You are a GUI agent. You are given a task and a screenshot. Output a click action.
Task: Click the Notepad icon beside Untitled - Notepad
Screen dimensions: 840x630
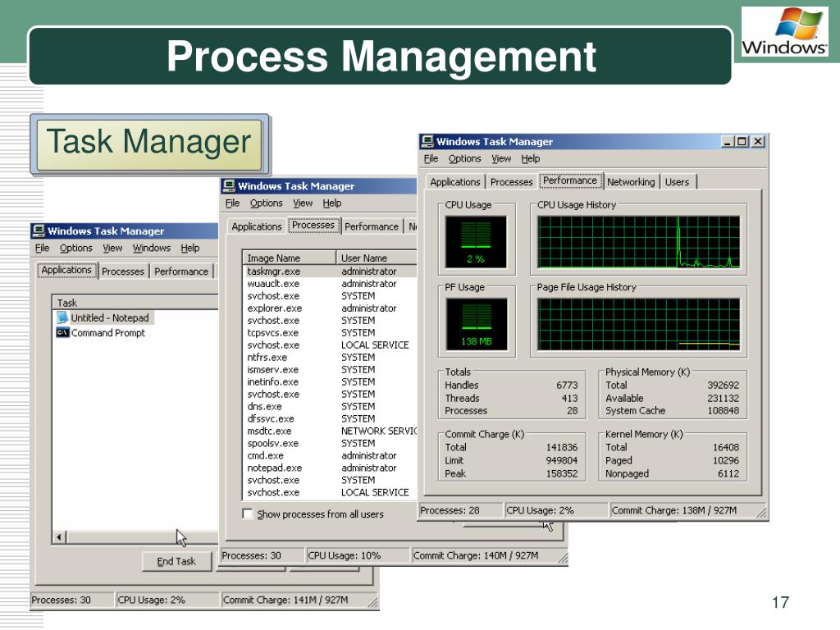(x=62, y=317)
